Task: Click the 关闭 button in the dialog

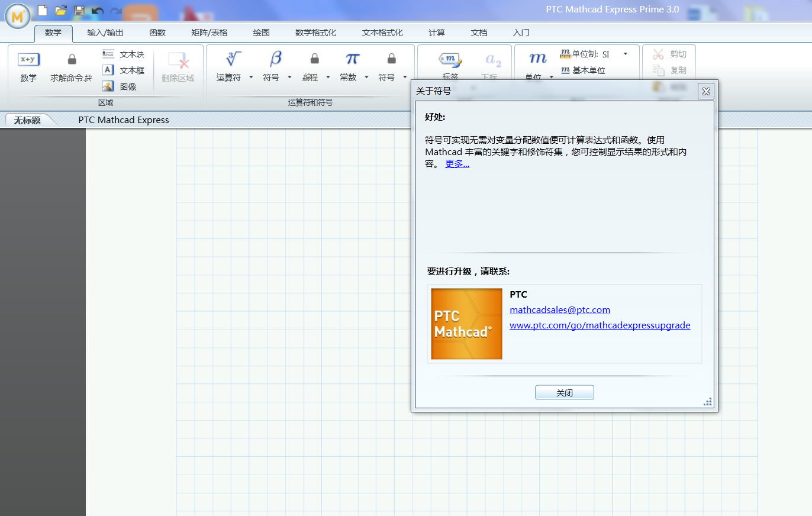Action: 565,393
